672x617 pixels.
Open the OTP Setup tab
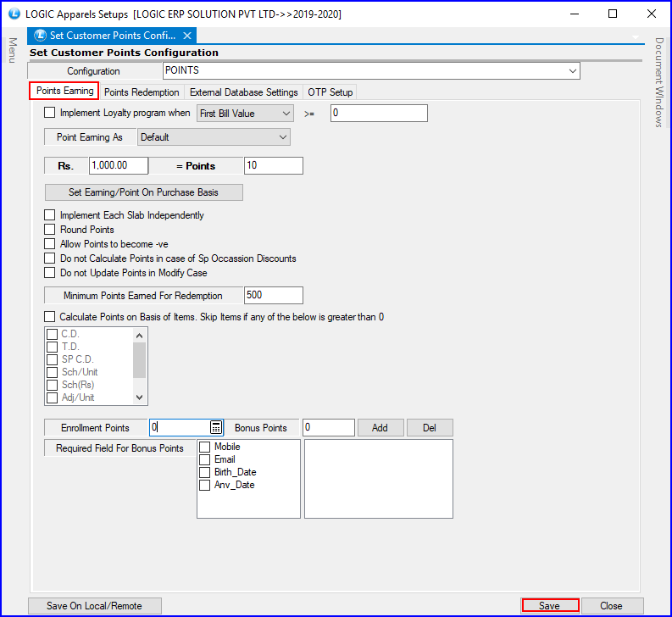(330, 92)
